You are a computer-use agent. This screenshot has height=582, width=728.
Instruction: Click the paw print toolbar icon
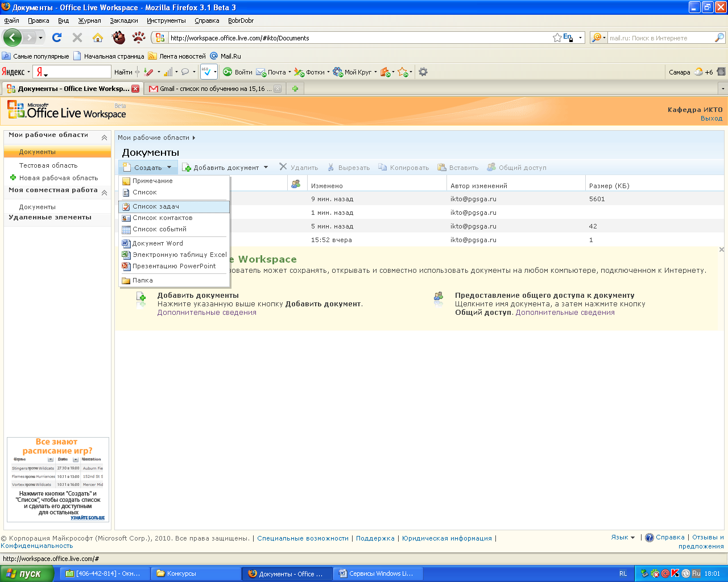pyautogui.click(x=139, y=38)
